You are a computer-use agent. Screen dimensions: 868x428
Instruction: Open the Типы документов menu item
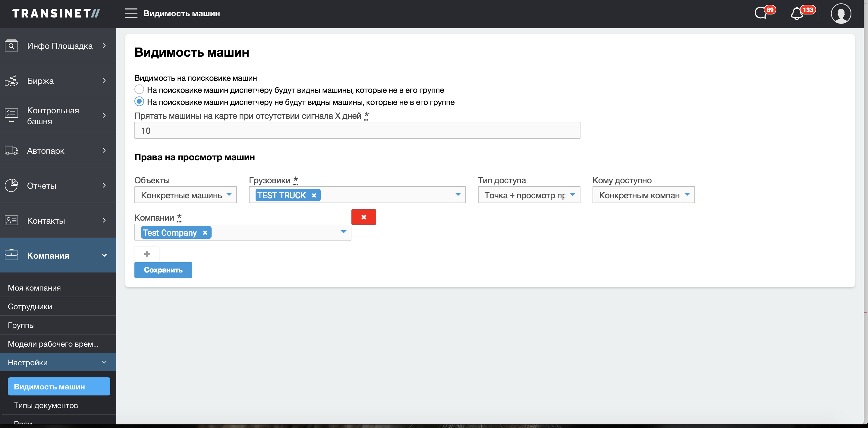coord(46,405)
